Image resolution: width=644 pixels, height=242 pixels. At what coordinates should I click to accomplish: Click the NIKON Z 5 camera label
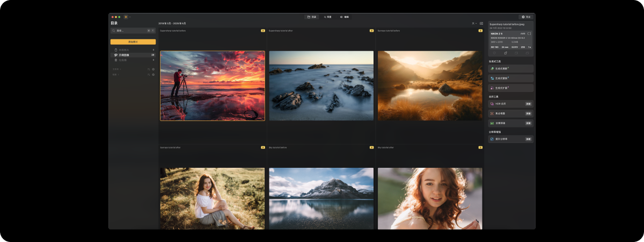point(497,33)
